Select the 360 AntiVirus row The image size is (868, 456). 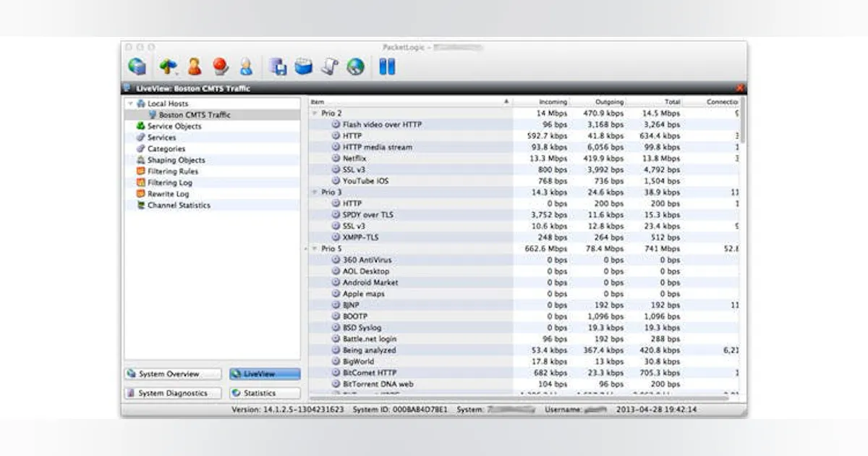524,260
